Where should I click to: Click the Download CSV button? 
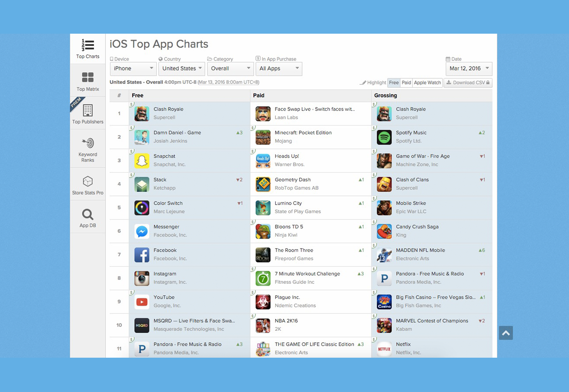point(468,83)
